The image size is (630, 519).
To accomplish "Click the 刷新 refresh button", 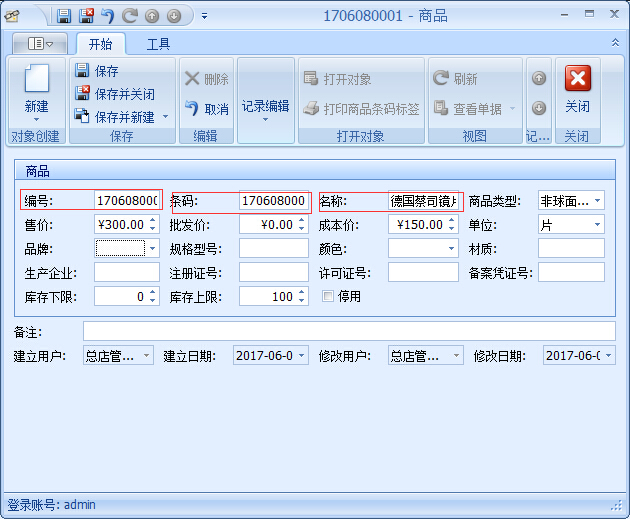I will click(455, 78).
